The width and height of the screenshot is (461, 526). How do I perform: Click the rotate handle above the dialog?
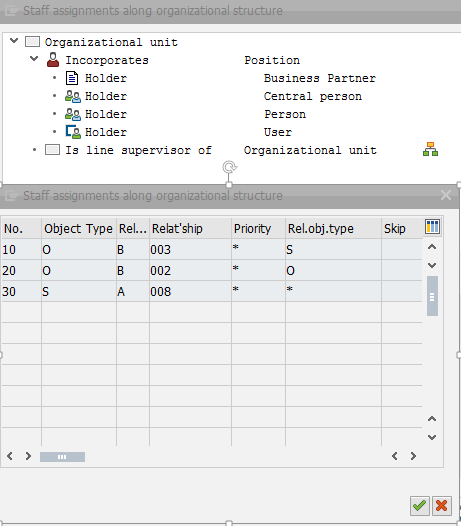pos(230,167)
